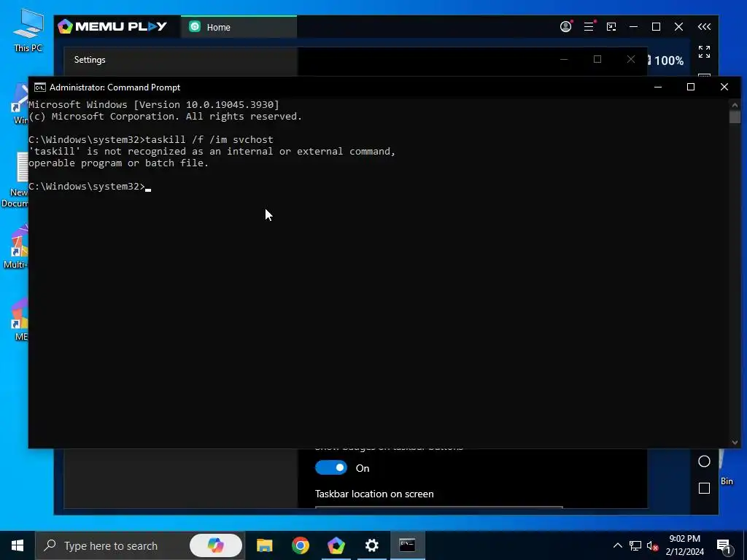Click the muted volume tray icon
Viewport: 747px width, 560px height.
point(653,545)
